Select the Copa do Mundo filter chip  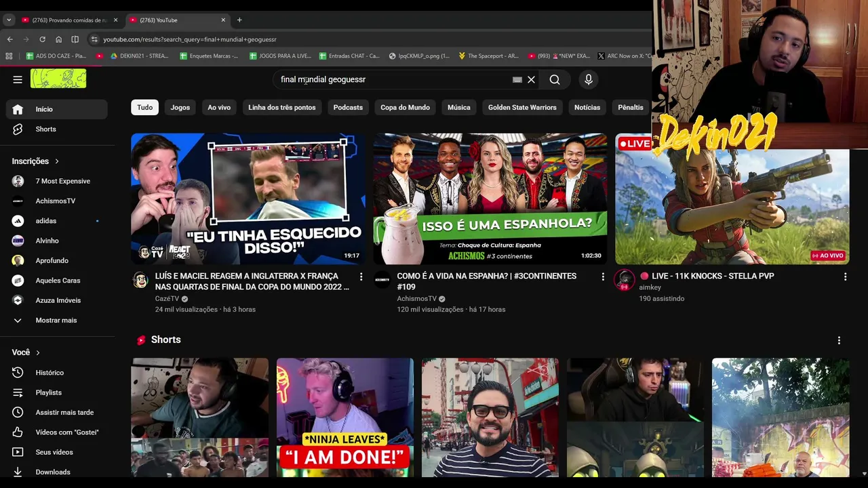pyautogui.click(x=405, y=107)
